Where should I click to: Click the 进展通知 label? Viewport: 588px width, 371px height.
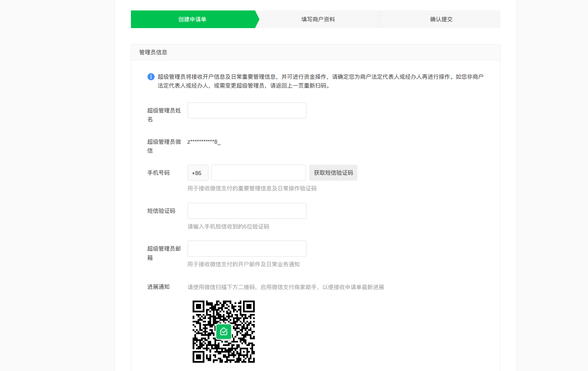click(158, 287)
